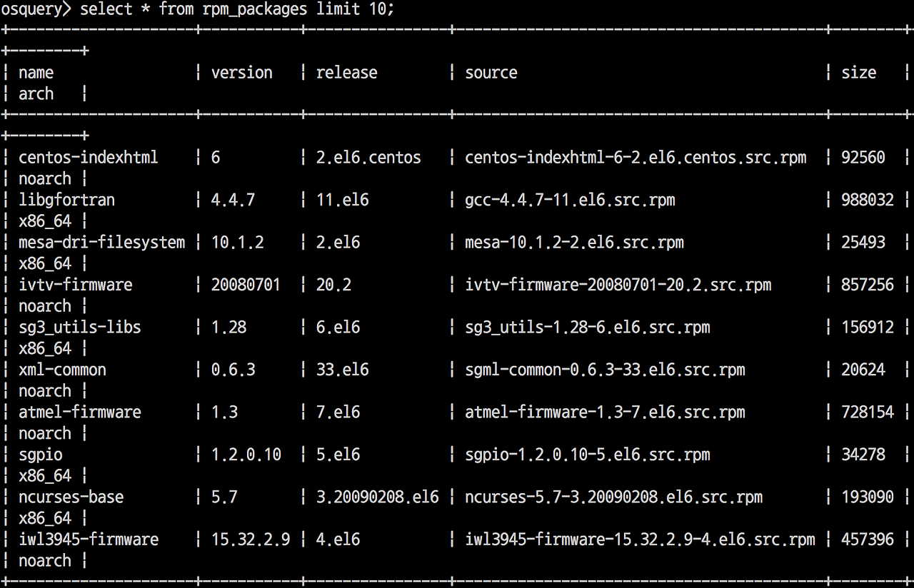Click the size value 92560

pyautogui.click(x=863, y=158)
